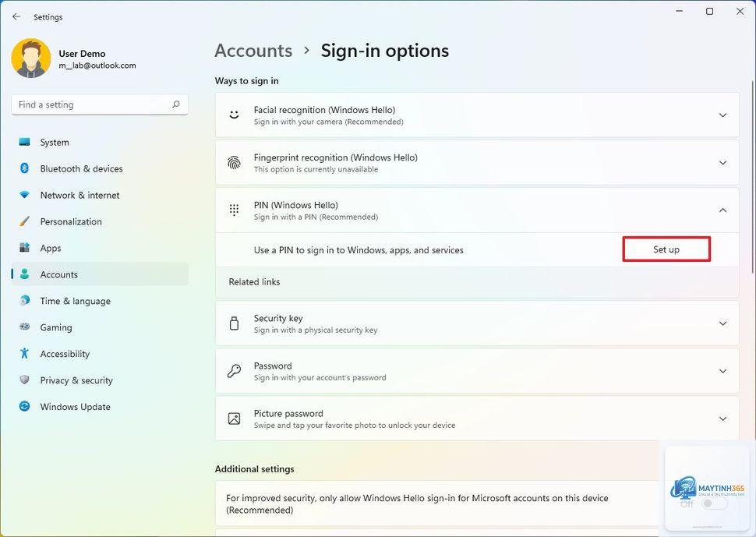Image resolution: width=756 pixels, height=537 pixels.
Task: Click Ways to sign in heading
Action: coord(247,81)
